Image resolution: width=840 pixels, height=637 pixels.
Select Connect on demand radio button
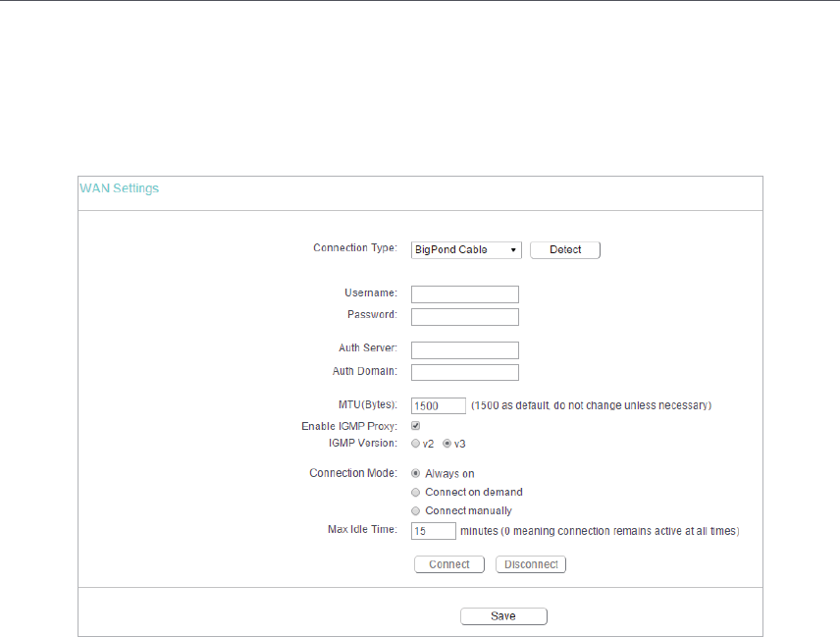coord(415,493)
